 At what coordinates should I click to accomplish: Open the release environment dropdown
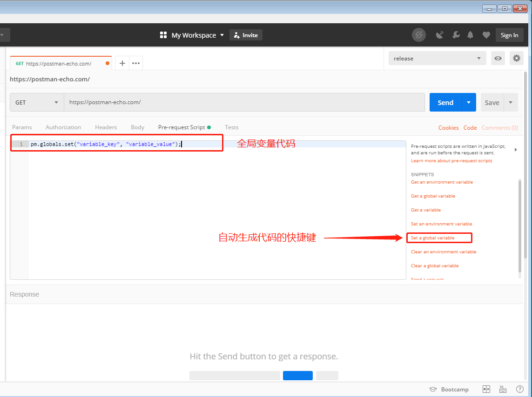click(437, 58)
